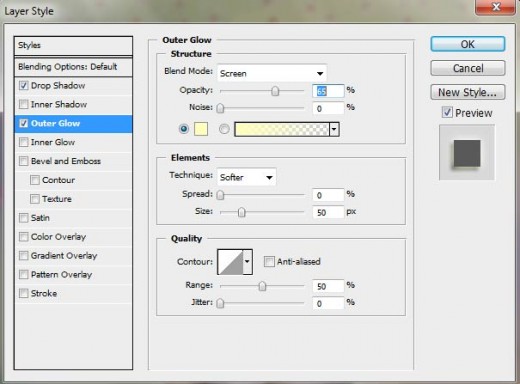
Task: Open the glow gradient picker arrow
Action: [334, 129]
